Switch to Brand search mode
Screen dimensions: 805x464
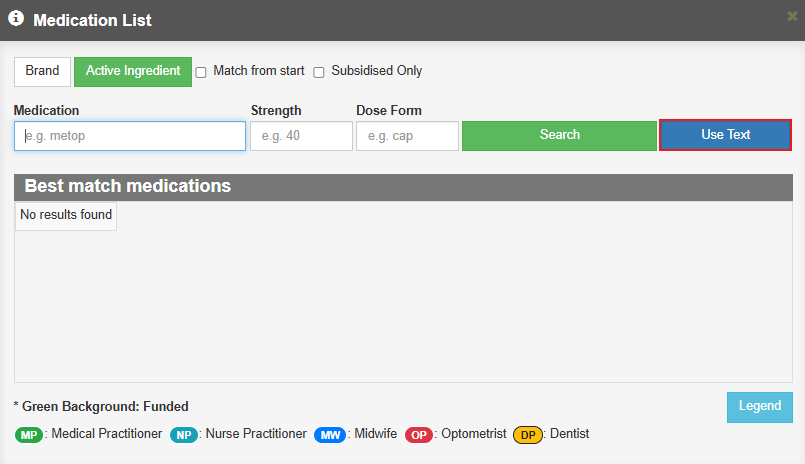pos(42,72)
